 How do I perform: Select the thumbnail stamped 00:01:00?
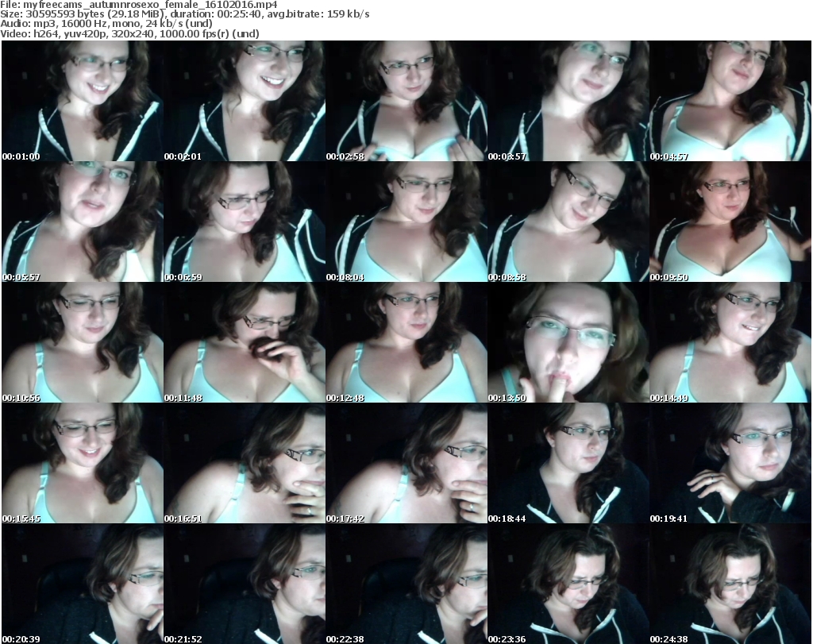tap(83, 101)
